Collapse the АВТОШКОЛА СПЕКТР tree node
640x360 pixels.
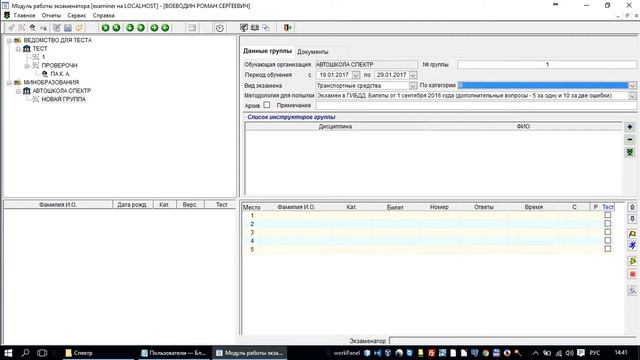click(x=18, y=91)
